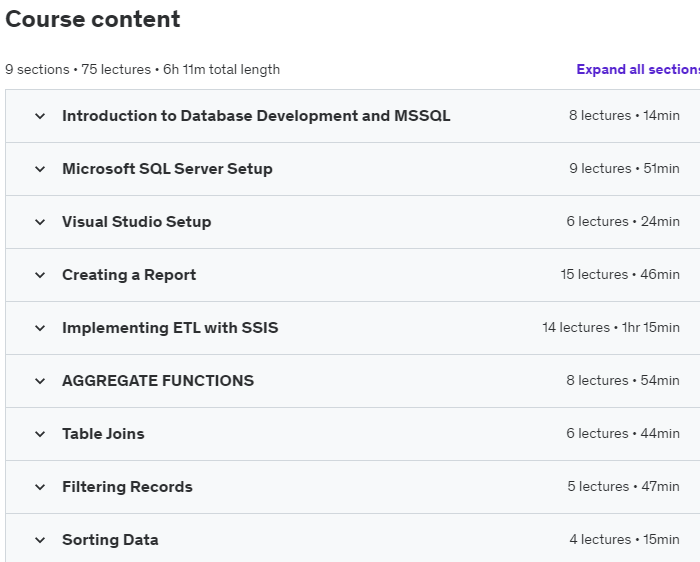700x562 pixels.
Task: Expand chevron beside Visual Studio Setup
Action: coord(40,222)
